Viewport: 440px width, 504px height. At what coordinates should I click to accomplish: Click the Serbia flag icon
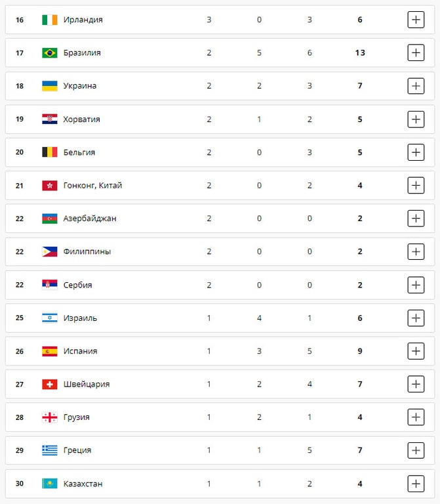(x=49, y=285)
